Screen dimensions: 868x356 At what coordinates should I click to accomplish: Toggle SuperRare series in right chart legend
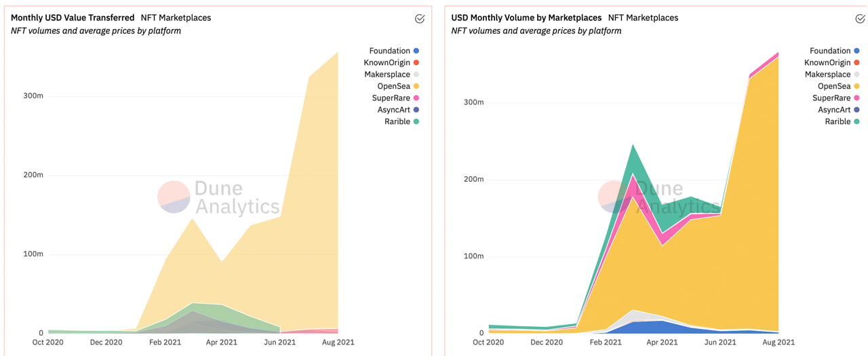(831, 98)
